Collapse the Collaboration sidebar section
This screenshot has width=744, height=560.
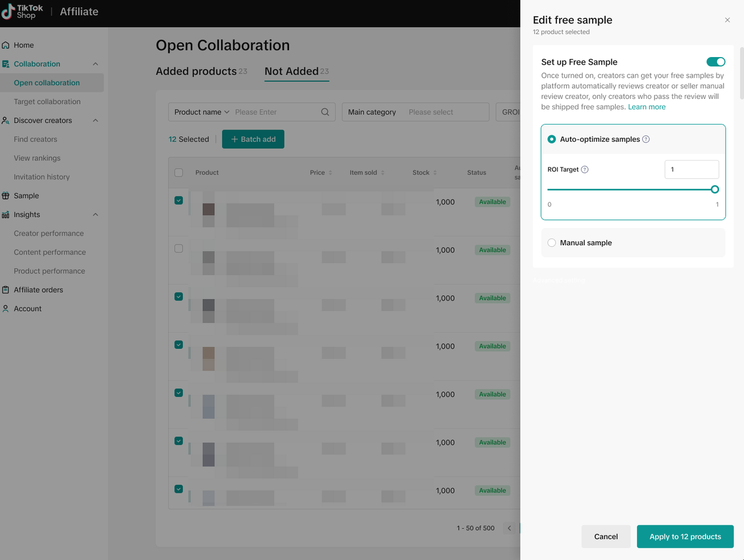coord(96,64)
